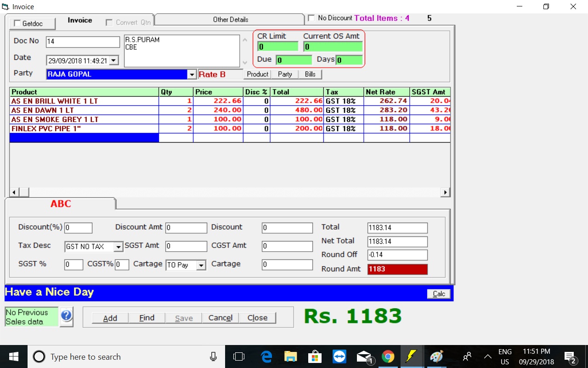The width and height of the screenshot is (588, 368).
Task: Switch to the Other Details tab
Action: click(230, 19)
